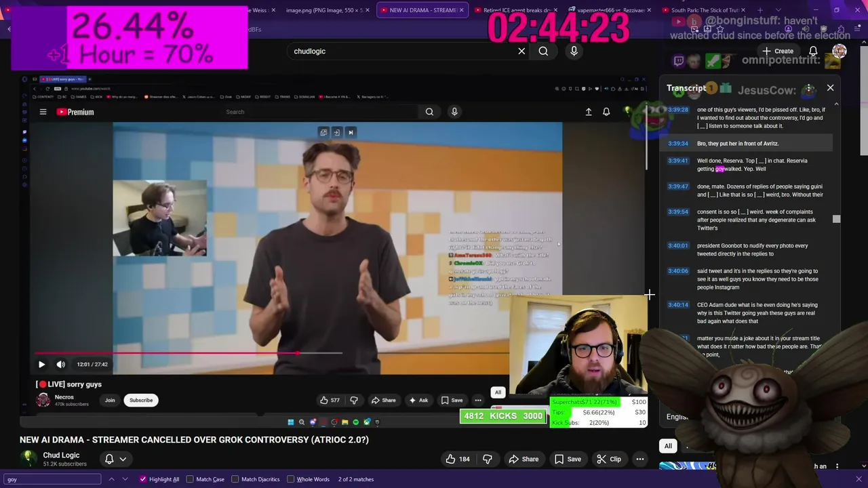Open hamburger menu in embedded YouTube Premium page
Image resolution: width=868 pixels, height=488 pixels.
click(43, 112)
